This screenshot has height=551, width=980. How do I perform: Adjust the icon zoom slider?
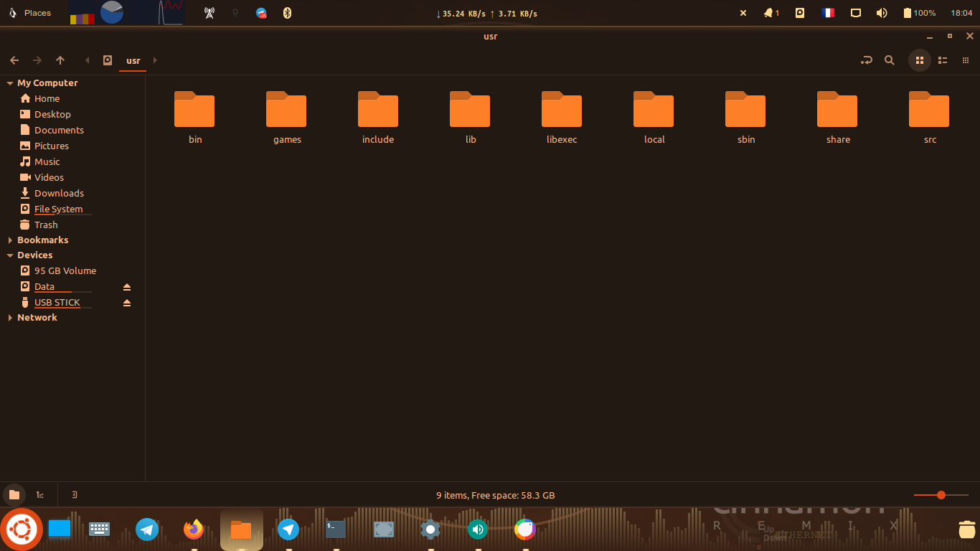click(x=940, y=495)
